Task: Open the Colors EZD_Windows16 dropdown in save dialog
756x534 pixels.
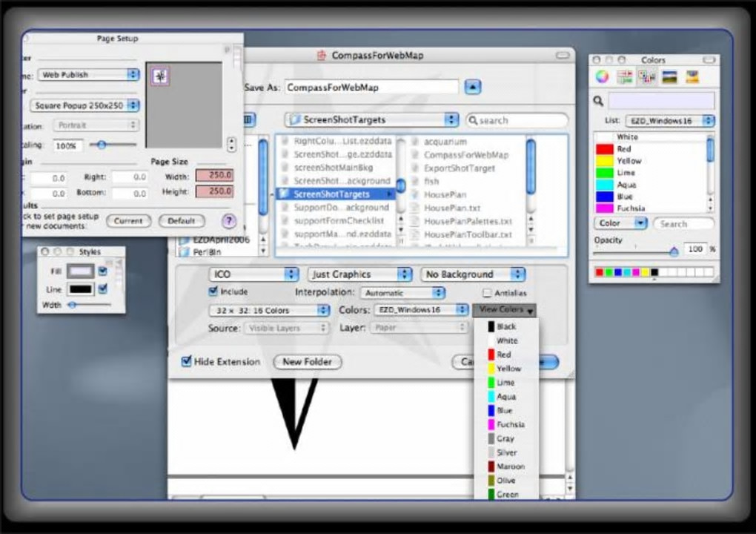Action: 422,310
